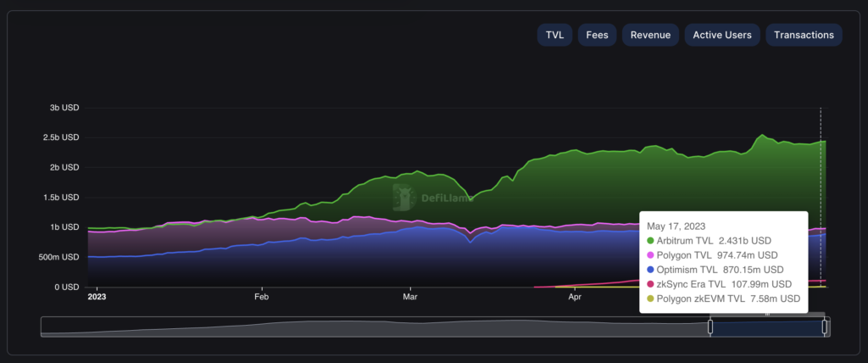The image size is (868, 363).
Task: Click the '0 USD' axis label
Action: 64,287
